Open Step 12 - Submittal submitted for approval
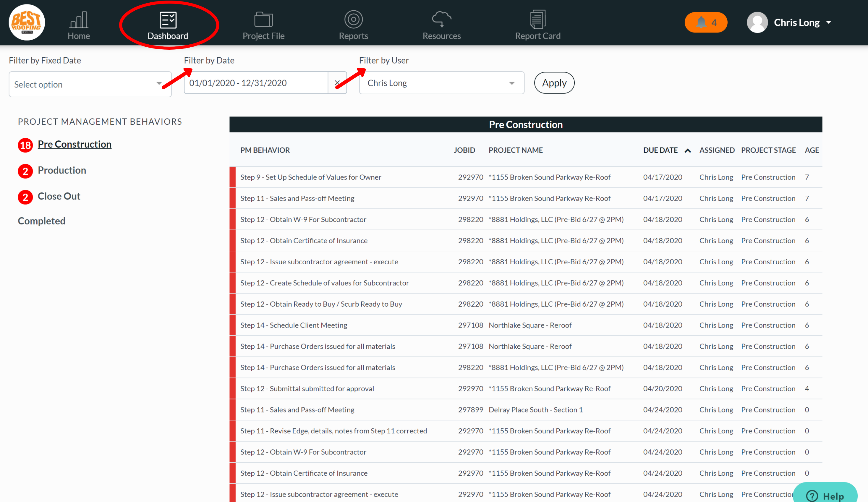 [526, 389]
